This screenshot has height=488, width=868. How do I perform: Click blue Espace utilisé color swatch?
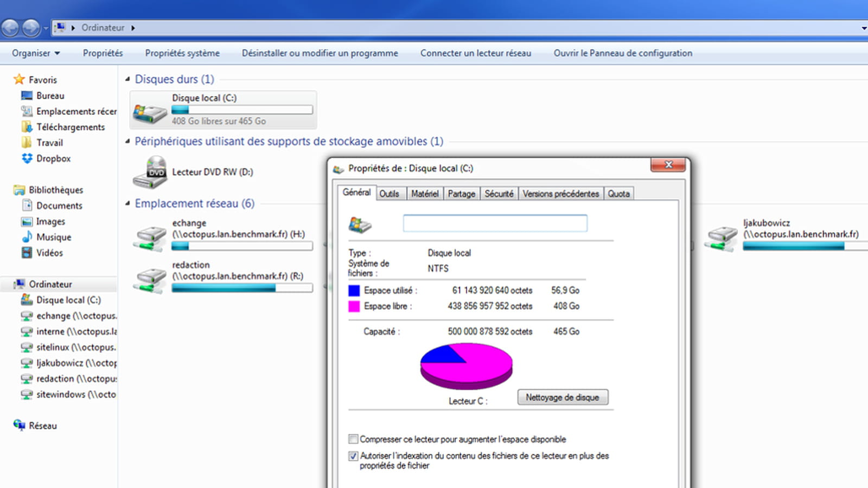[354, 291]
